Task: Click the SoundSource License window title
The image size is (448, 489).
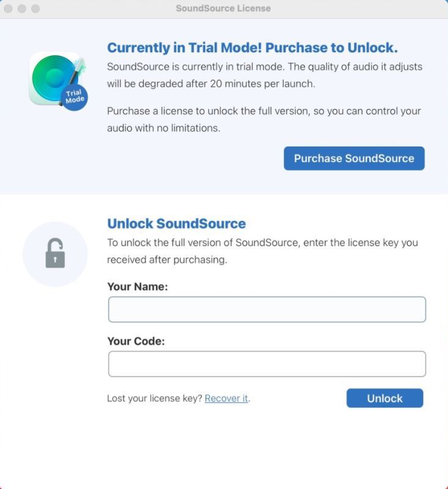Action: click(x=223, y=8)
